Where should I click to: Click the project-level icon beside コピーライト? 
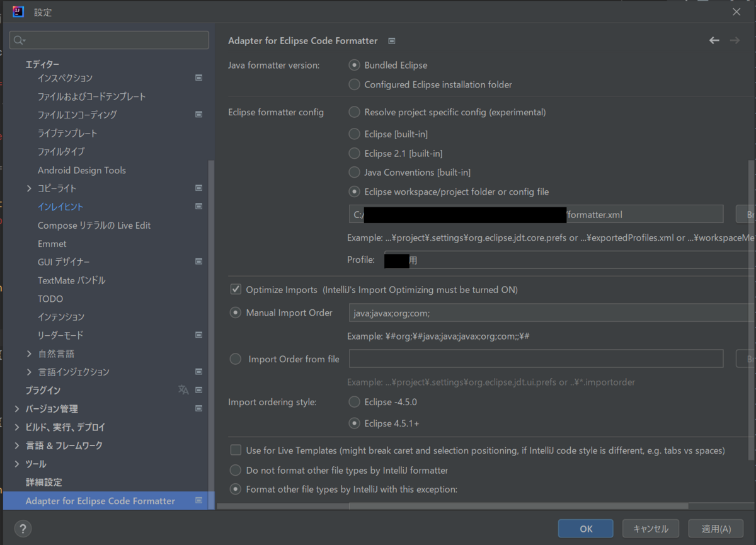198,188
